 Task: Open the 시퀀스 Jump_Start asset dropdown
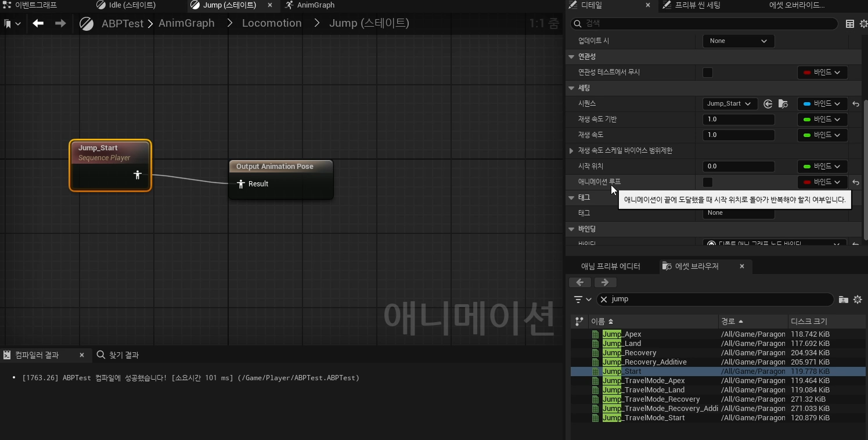730,104
